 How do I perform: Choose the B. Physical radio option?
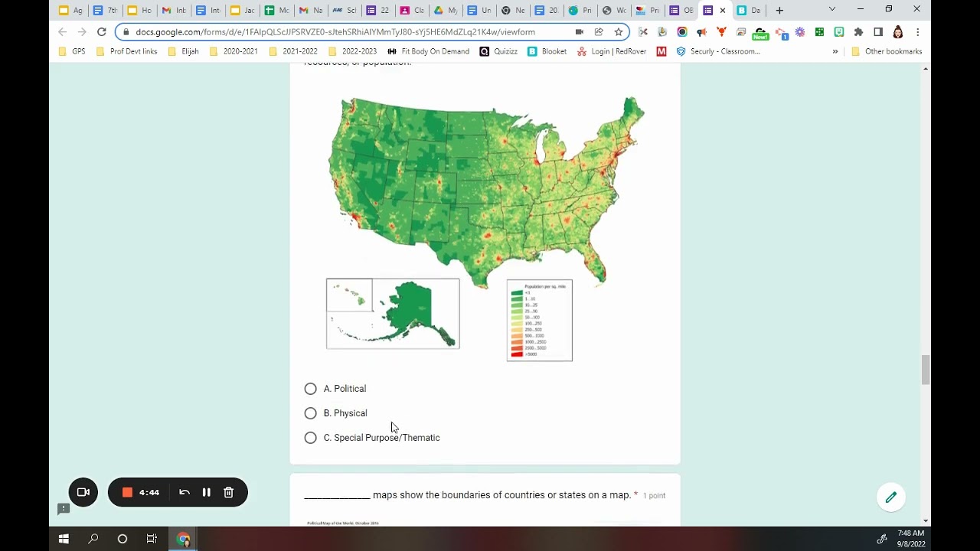(310, 413)
